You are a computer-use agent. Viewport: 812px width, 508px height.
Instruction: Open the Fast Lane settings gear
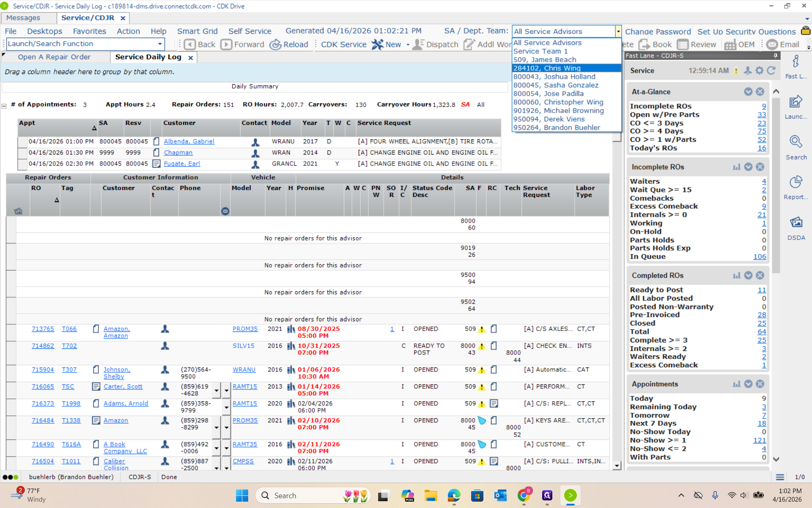[x=760, y=71]
